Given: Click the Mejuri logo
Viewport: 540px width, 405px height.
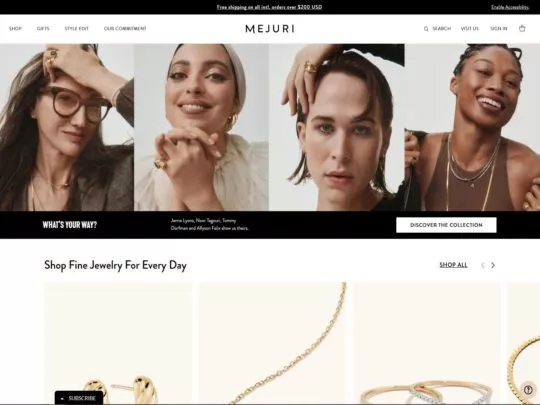Looking at the screenshot, I should point(270,29).
